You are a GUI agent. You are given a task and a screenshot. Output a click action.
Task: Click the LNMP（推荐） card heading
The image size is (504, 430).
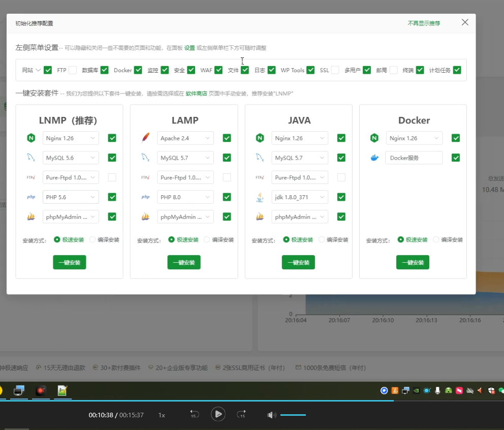point(68,120)
